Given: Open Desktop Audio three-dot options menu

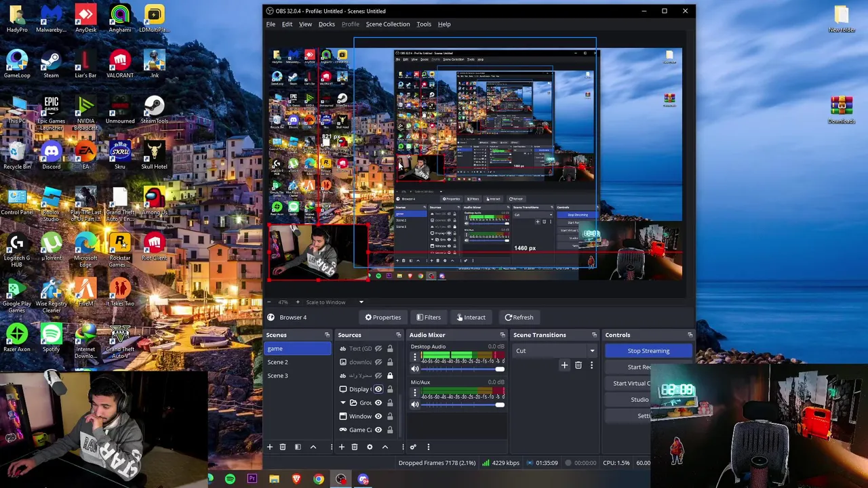Looking at the screenshot, I should 415,358.
